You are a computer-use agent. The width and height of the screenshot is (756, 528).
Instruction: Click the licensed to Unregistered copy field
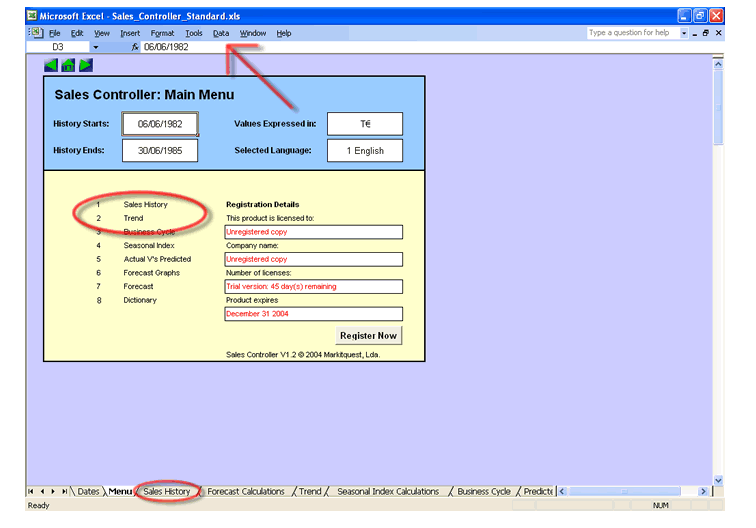coord(313,232)
